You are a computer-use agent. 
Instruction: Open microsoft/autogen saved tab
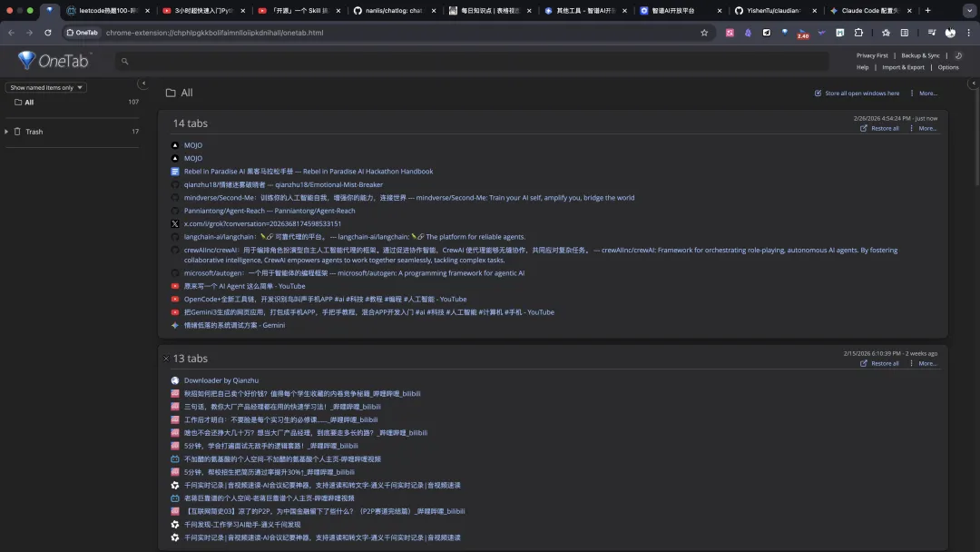click(354, 273)
